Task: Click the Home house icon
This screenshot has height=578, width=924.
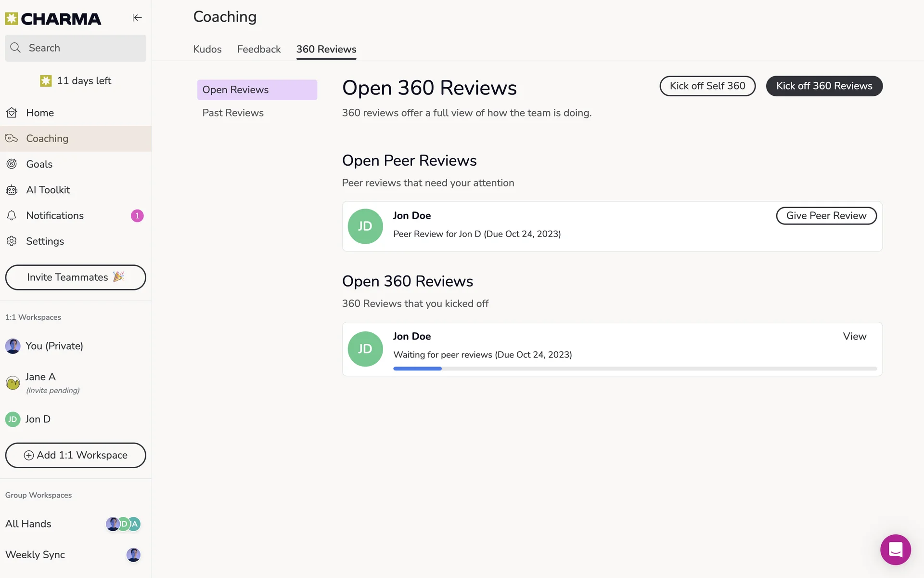Action: click(x=12, y=113)
